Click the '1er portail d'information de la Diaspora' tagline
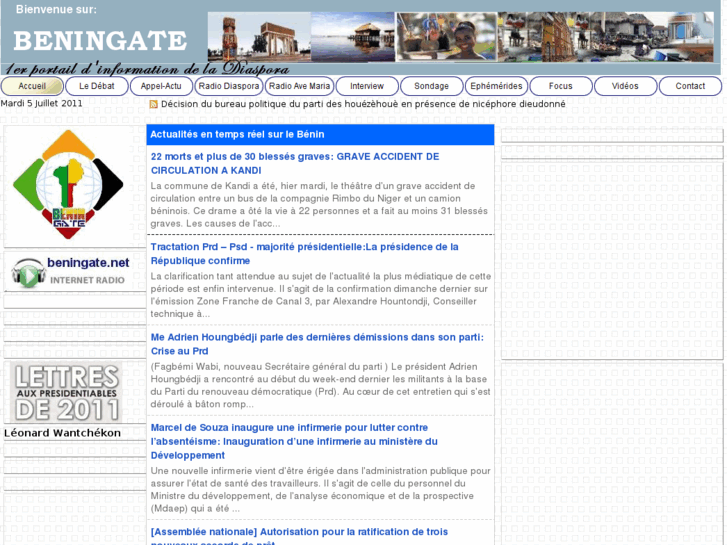 147,69
